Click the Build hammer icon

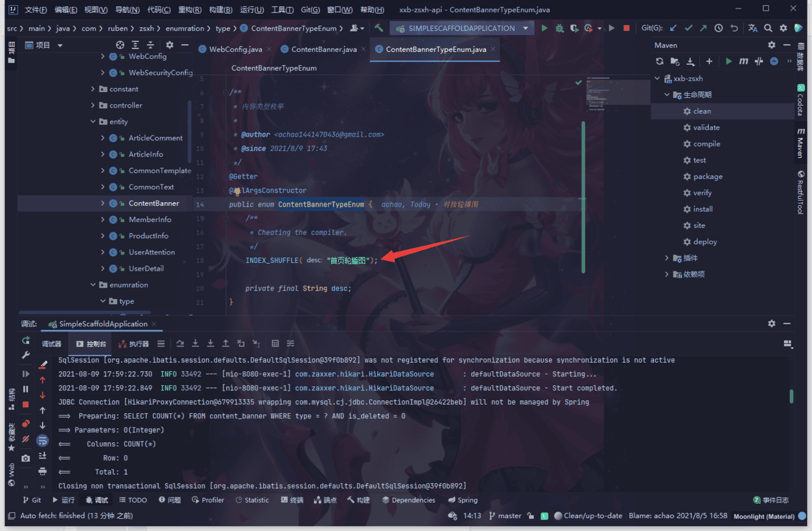(379, 28)
